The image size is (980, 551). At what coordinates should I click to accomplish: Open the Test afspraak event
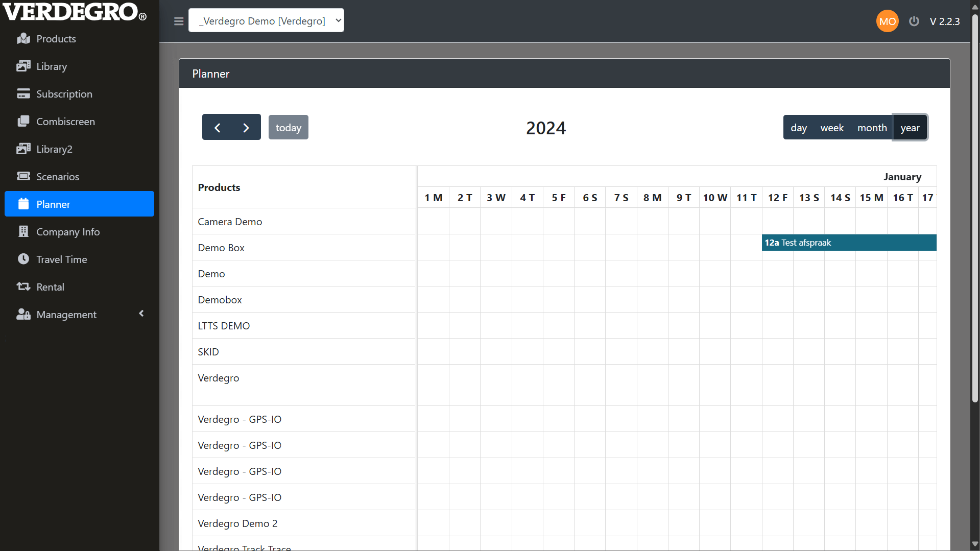[x=849, y=243]
